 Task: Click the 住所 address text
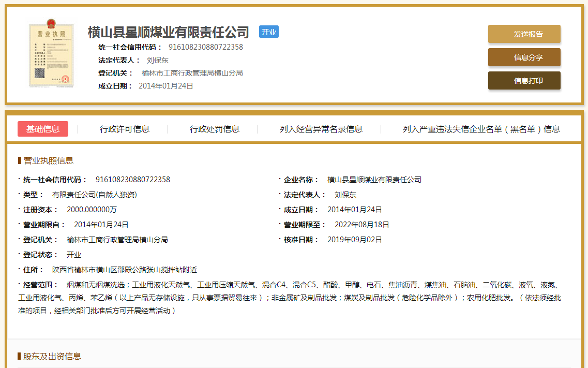(125, 270)
